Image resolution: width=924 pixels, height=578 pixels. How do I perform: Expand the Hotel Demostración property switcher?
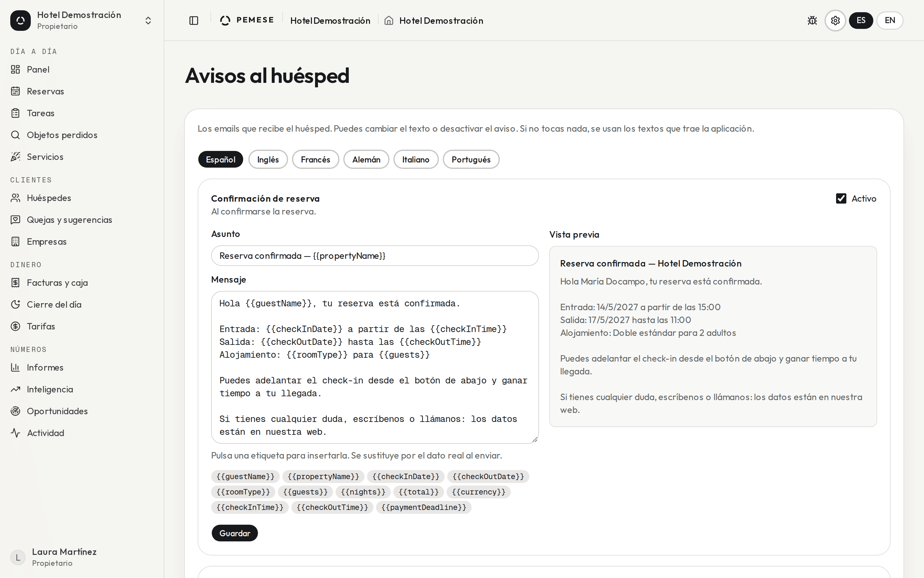pyautogui.click(x=81, y=20)
